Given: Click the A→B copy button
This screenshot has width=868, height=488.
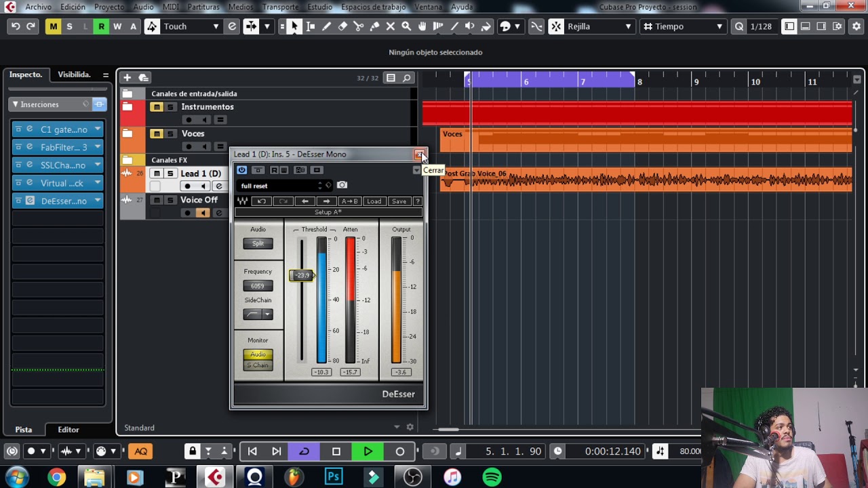Looking at the screenshot, I should (x=350, y=201).
